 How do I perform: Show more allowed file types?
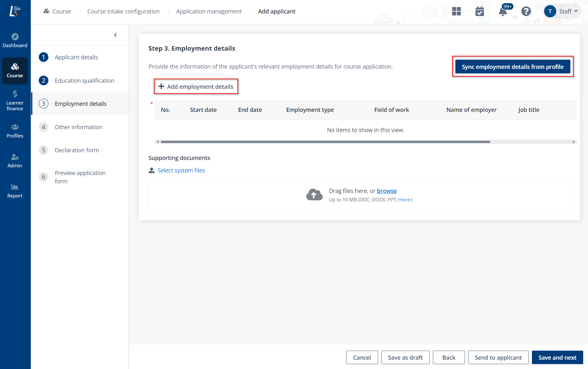click(x=404, y=200)
